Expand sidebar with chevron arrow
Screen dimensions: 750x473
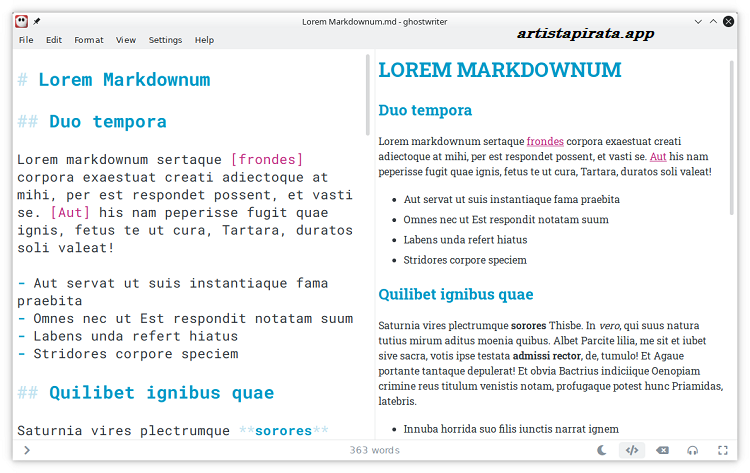(27, 450)
